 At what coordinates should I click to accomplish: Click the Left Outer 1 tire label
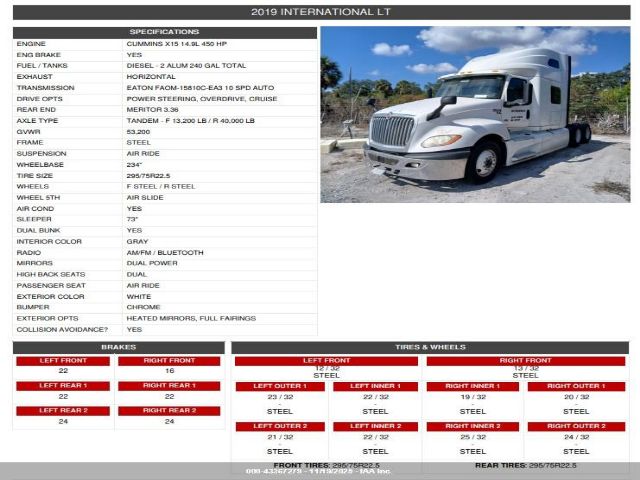point(280,386)
